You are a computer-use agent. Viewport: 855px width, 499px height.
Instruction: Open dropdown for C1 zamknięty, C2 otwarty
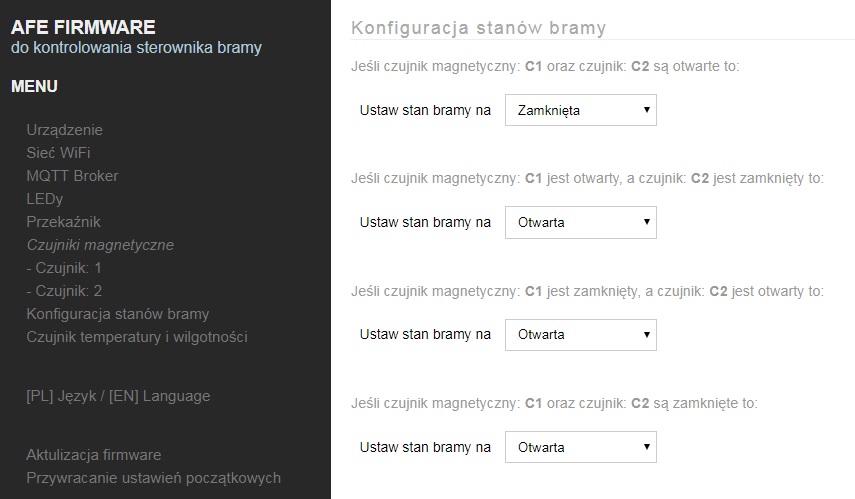click(581, 334)
